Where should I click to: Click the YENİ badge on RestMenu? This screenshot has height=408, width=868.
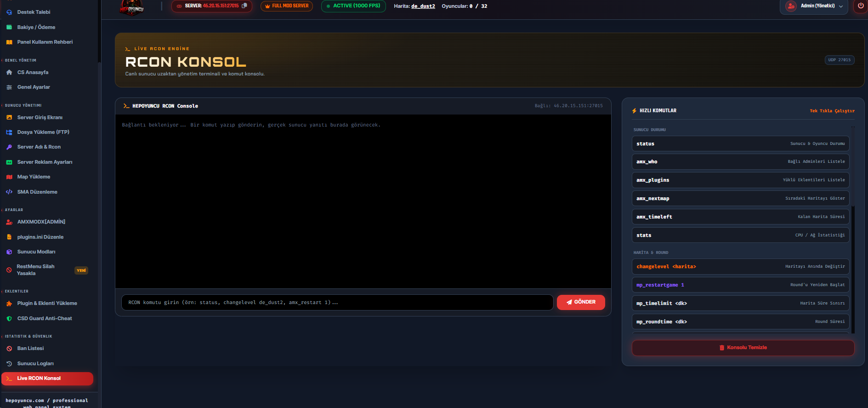[x=81, y=270]
